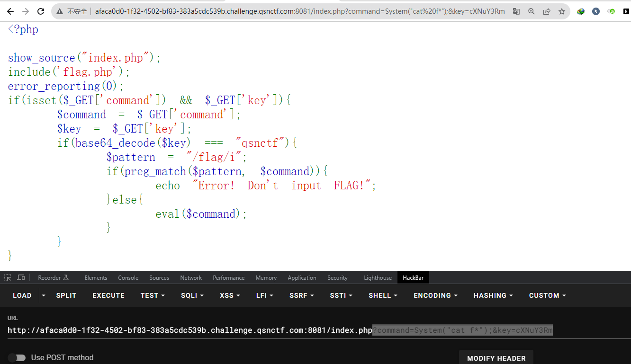Open the SQLI dropdown menu
Screen dimensions: 631x364
click(x=192, y=295)
